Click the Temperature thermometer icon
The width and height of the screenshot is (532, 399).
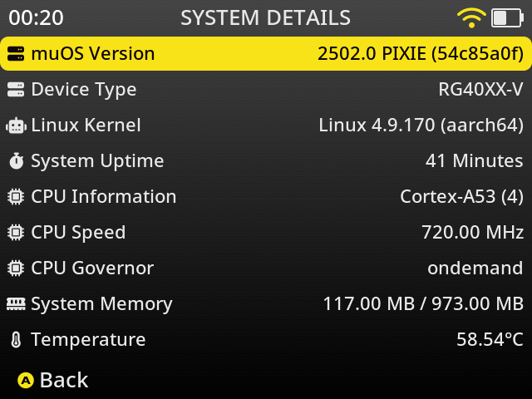coord(16,340)
